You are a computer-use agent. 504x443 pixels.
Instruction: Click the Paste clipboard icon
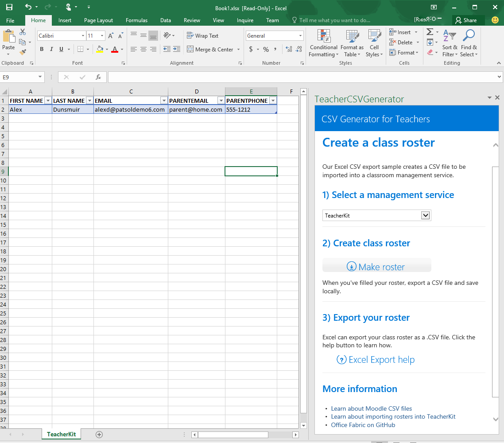[9, 37]
